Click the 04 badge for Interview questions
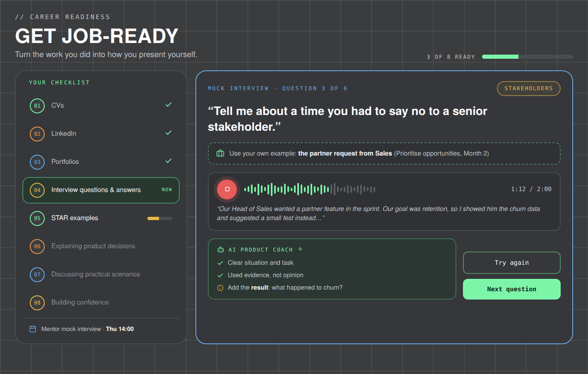 37,190
